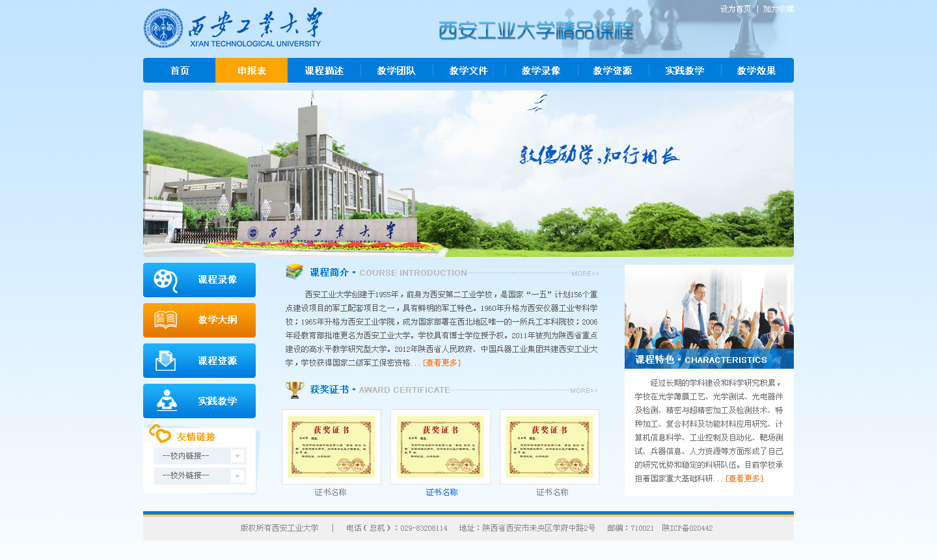Go to the 首页 navigation tab
The height and width of the screenshot is (560, 937).
pos(180,70)
